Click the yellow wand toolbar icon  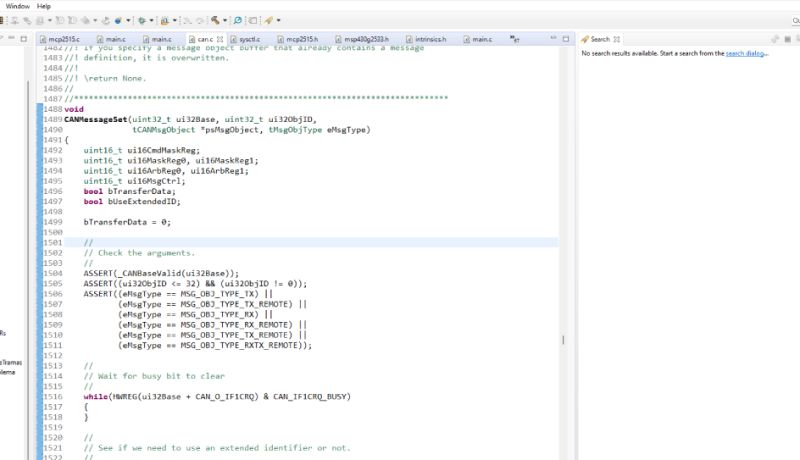coord(269,21)
